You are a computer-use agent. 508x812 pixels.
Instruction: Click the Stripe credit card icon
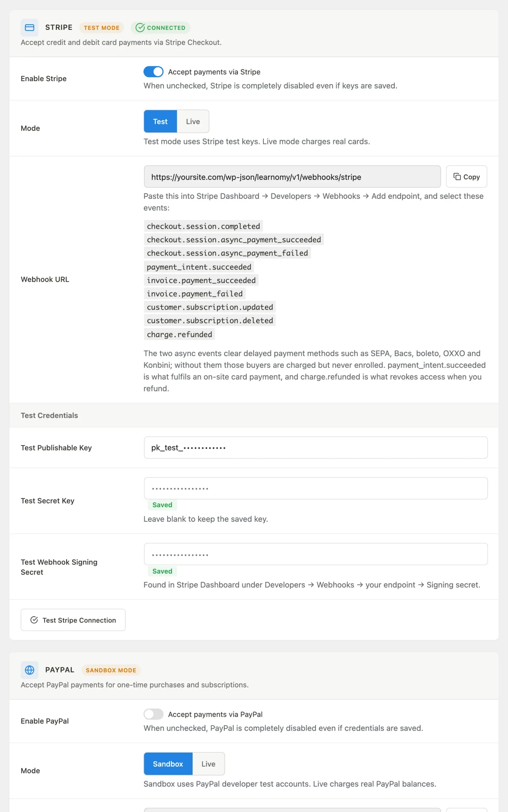tap(30, 28)
